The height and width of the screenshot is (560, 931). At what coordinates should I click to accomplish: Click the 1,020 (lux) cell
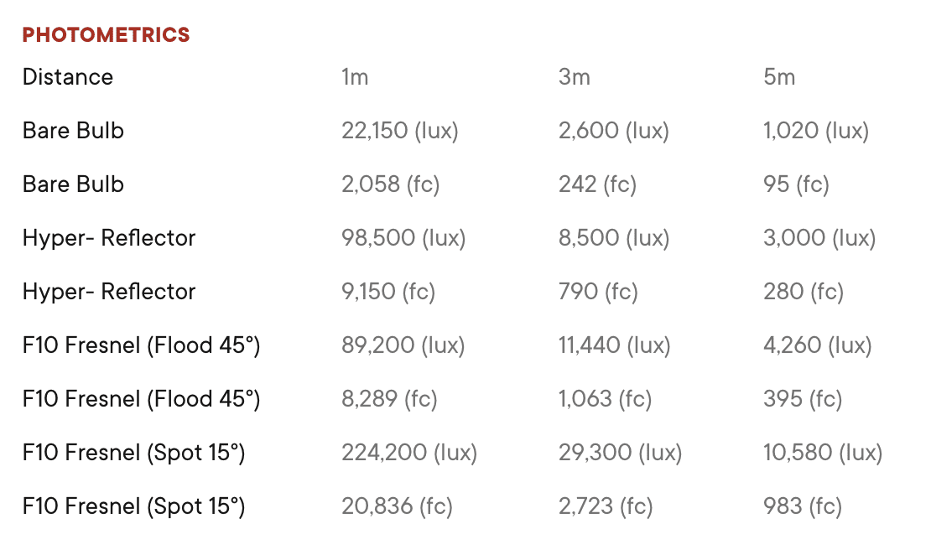point(816,131)
